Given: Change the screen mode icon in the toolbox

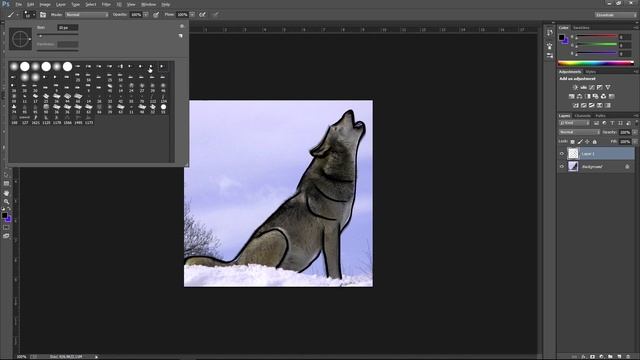Looking at the screenshot, I should [x=6, y=236].
